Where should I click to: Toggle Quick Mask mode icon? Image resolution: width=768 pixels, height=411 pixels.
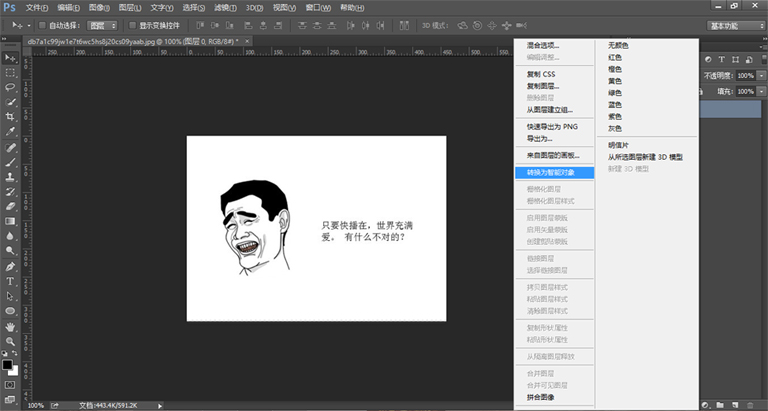pos(10,385)
